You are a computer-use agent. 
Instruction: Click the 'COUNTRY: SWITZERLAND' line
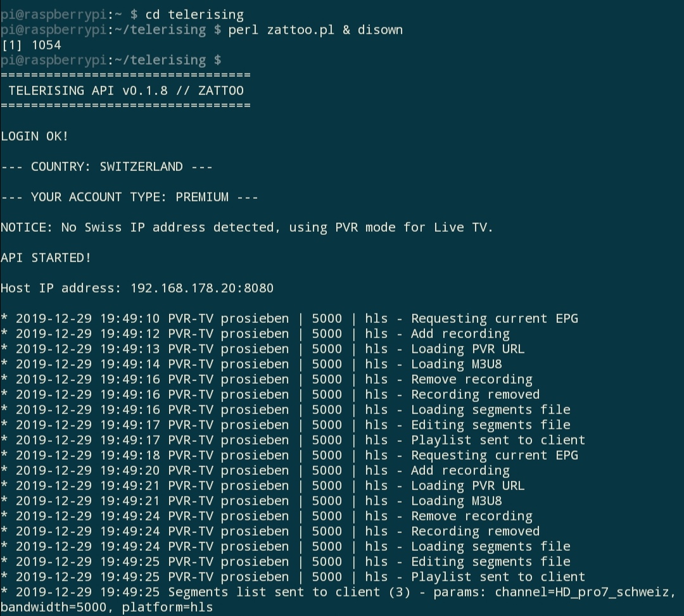[107, 167]
